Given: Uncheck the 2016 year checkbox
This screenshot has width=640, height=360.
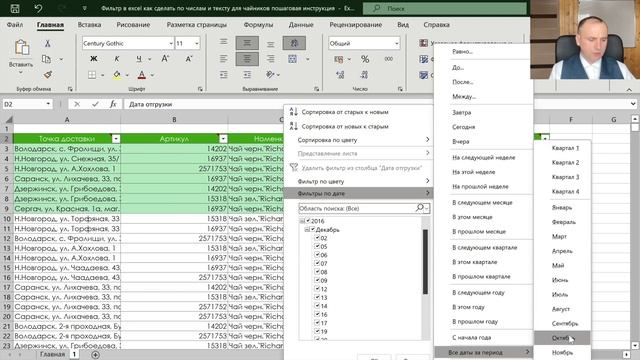Looking at the screenshot, I should [308, 220].
